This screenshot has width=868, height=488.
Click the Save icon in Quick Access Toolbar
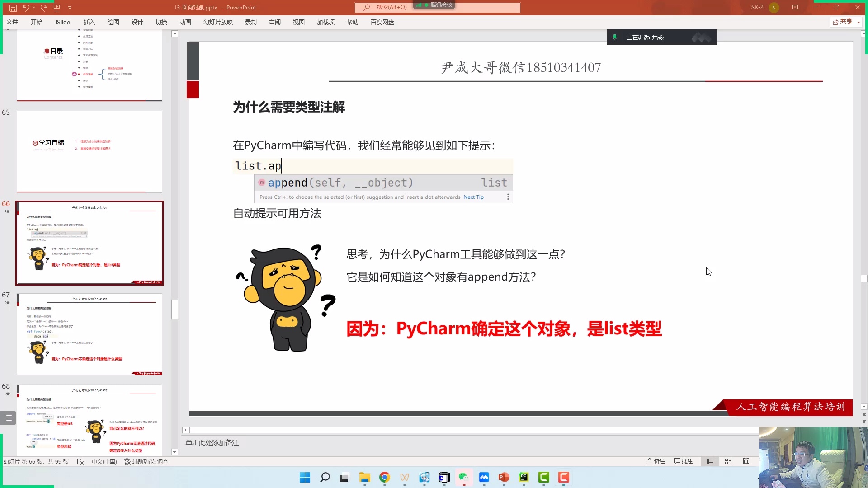coord(13,8)
